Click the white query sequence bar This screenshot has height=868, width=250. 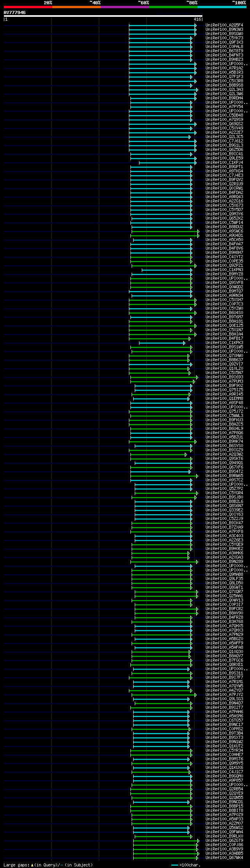point(103,16)
